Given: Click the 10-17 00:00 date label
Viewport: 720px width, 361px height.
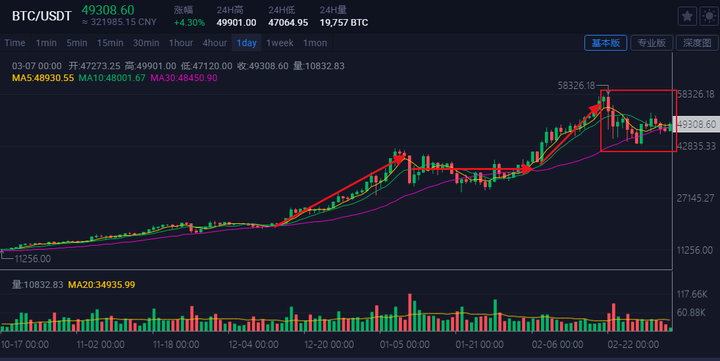Looking at the screenshot, I should click(25, 344).
